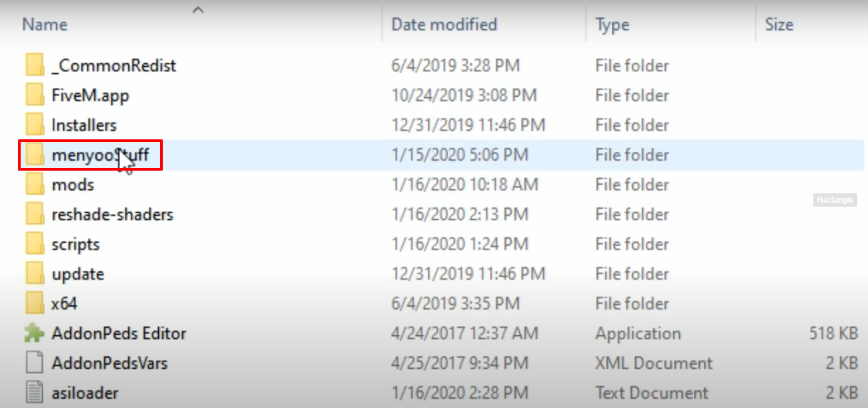Click the asiloader text document icon
Viewport: 868px width, 408px height.
tap(35, 393)
